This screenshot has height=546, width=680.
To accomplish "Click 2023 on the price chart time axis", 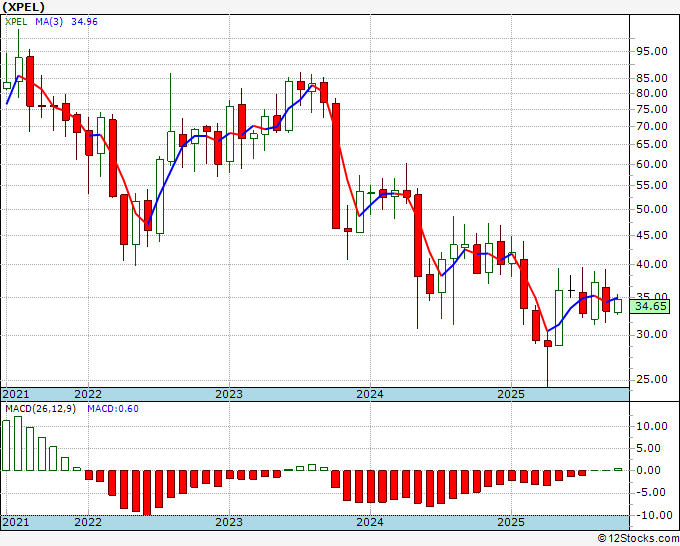I will pos(229,394).
